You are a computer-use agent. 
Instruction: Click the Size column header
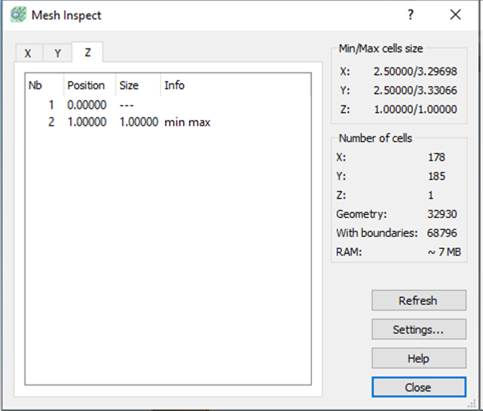[x=138, y=85]
